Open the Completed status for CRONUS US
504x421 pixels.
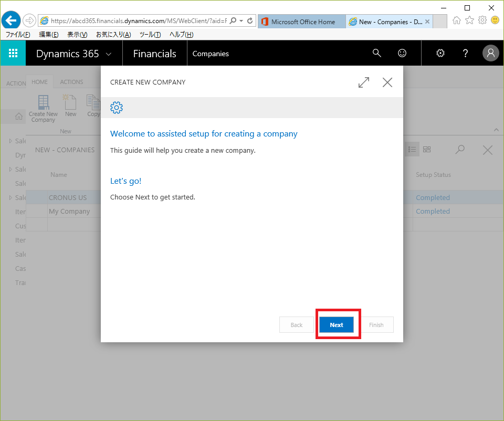coord(433,198)
